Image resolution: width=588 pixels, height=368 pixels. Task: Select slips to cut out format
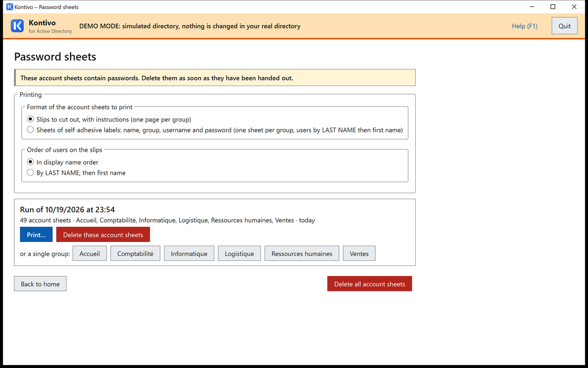[x=30, y=119]
